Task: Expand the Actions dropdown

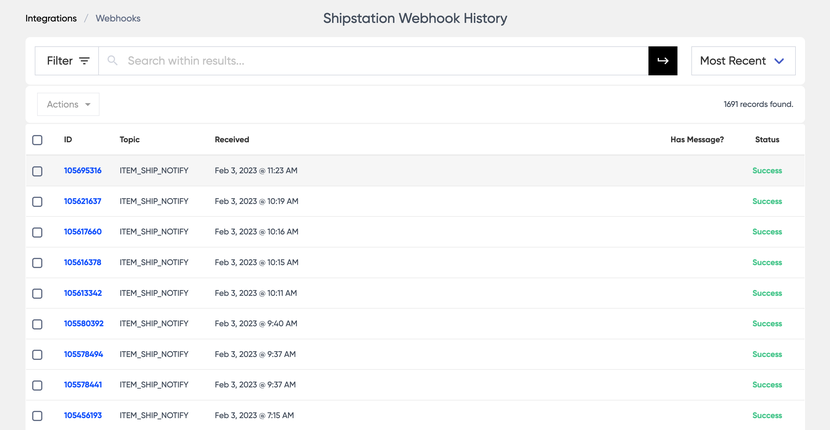Action: (68, 104)
